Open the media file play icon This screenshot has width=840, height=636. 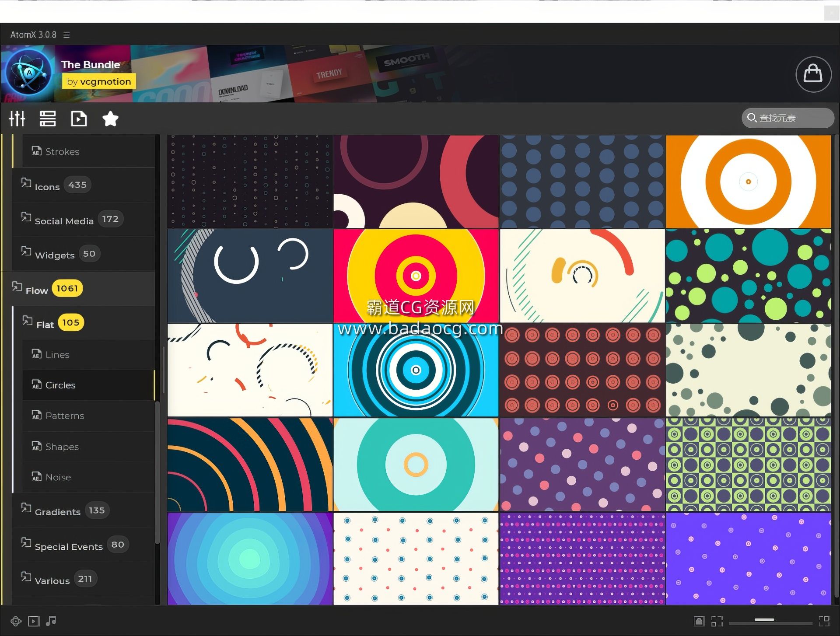[79, 119]
